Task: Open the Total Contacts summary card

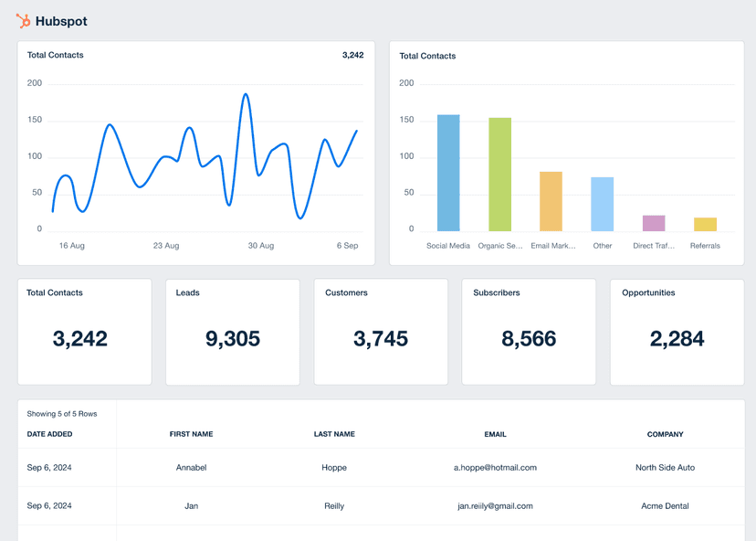Action: tap(84, 332)
